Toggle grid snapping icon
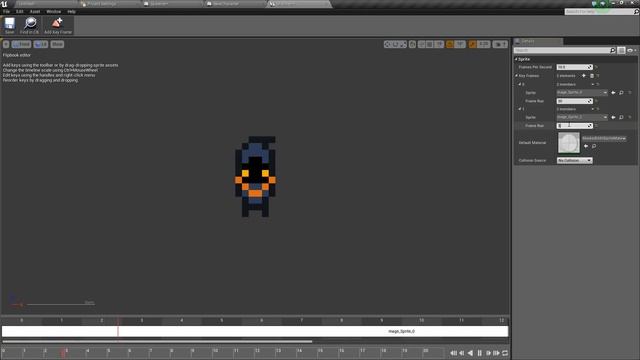 pos(430,44)
